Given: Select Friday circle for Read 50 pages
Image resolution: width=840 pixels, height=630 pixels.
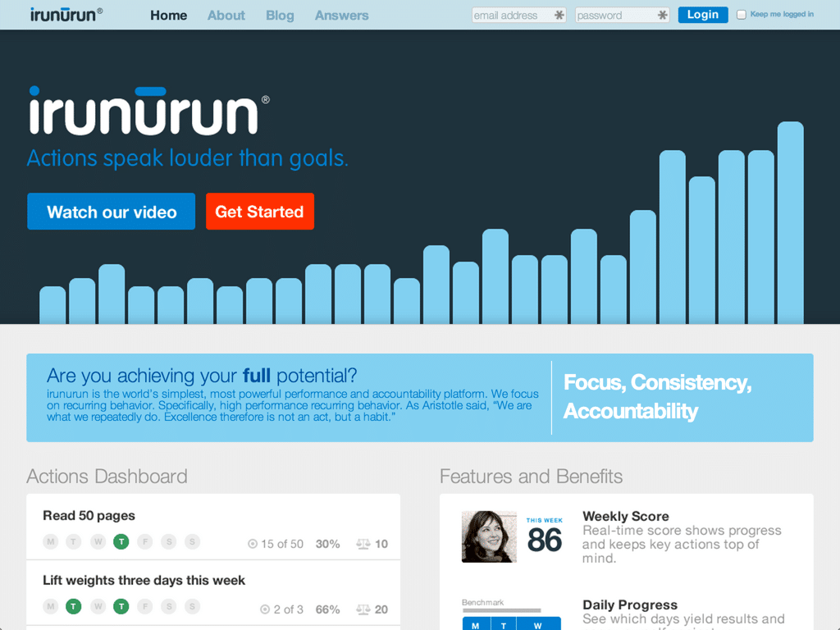Looking at the screenshot, I should click(145, 542).
